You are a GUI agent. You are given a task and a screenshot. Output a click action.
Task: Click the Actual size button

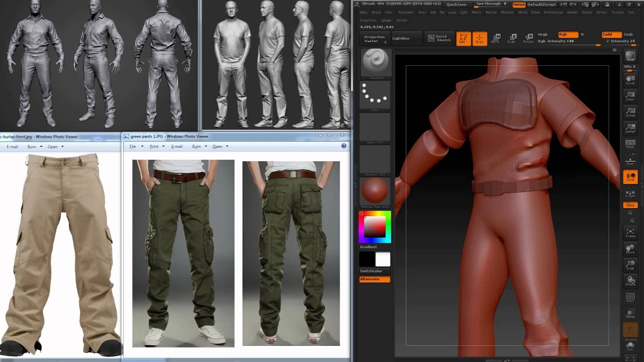630,111
